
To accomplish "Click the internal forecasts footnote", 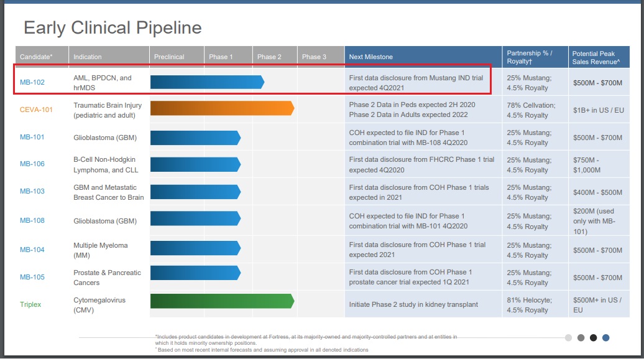I will point(262,350).
